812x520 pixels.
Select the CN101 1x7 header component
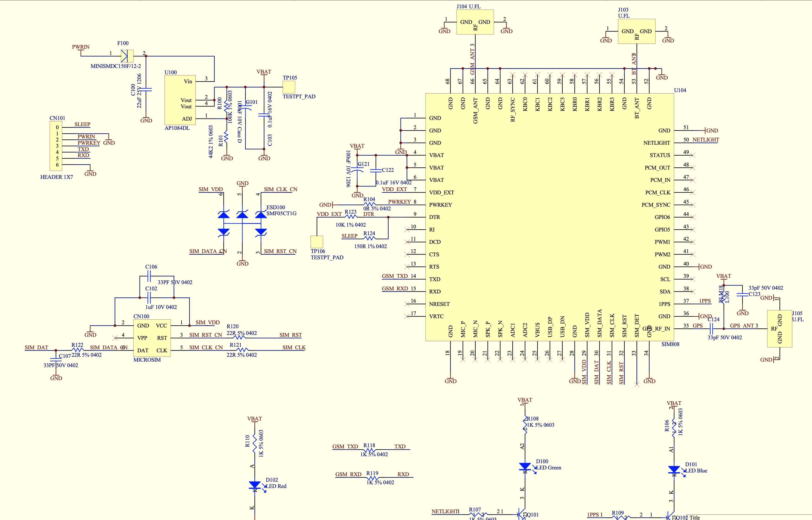[x=56, y=146]
